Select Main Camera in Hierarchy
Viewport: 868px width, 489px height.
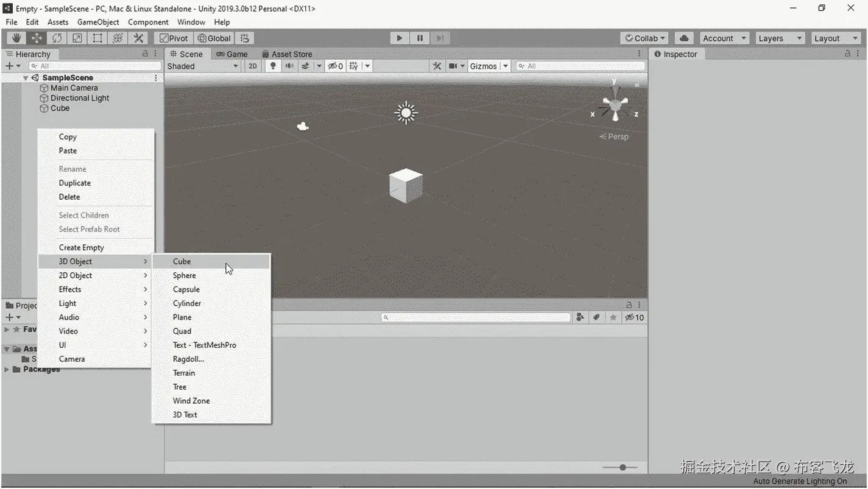point(74,88)
